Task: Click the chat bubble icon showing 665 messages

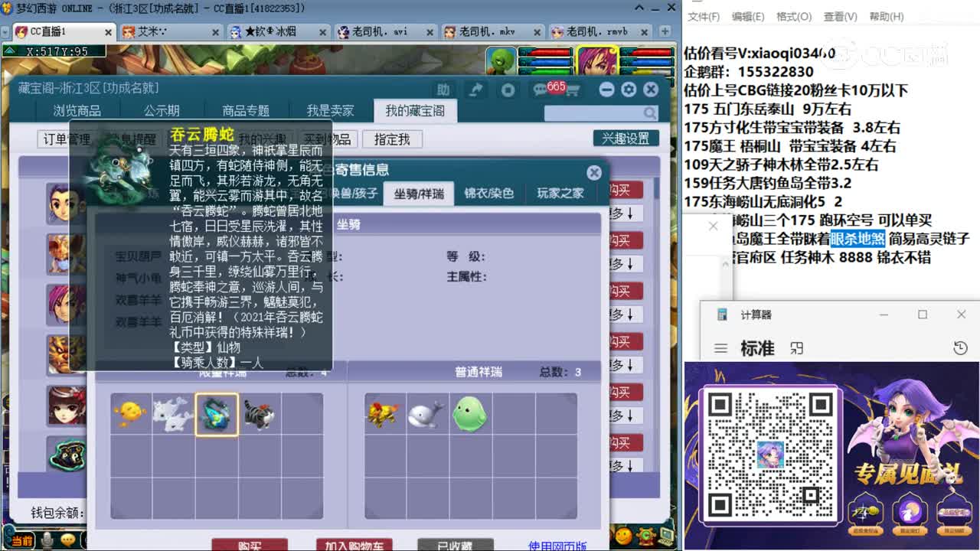Action: (x=538, y=89)
